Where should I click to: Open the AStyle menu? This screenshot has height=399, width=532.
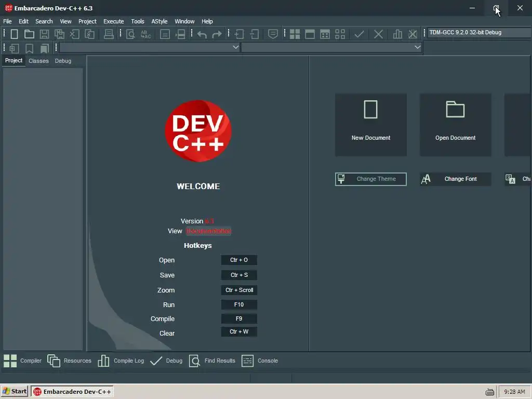tap(159, 21)
